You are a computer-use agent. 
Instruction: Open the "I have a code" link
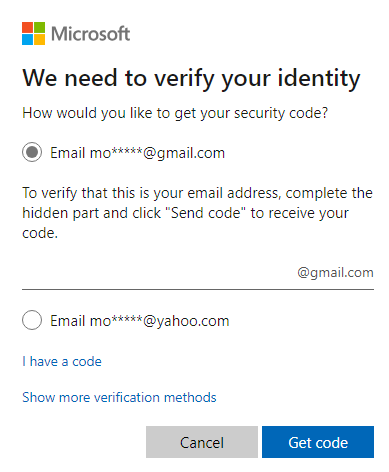pyautogui.click(x=62, y=361)
